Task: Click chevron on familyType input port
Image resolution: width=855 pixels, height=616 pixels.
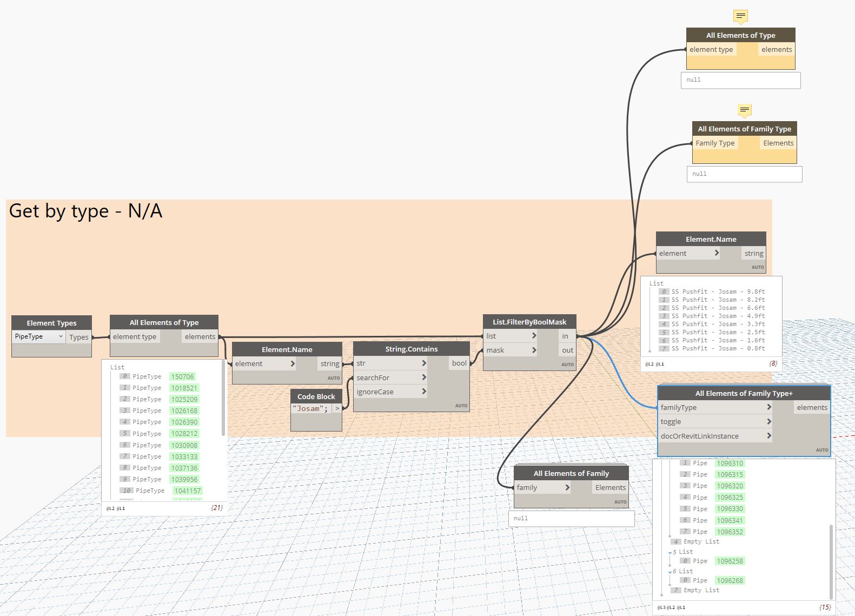Action: (769, 407)
